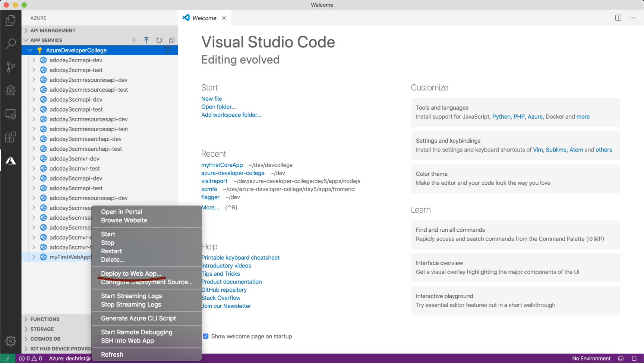
Task: Open the myFirstCoreApp recent project
Action: point(222,165)
